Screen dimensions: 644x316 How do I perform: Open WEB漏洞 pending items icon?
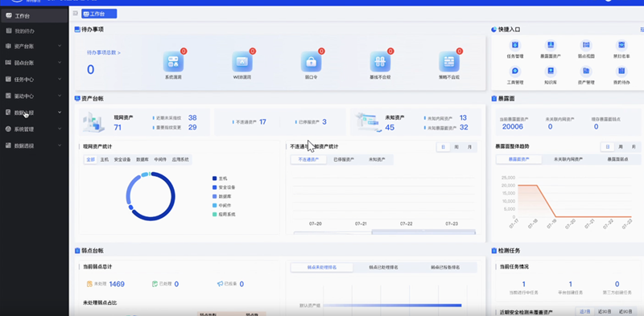(242, 62)
